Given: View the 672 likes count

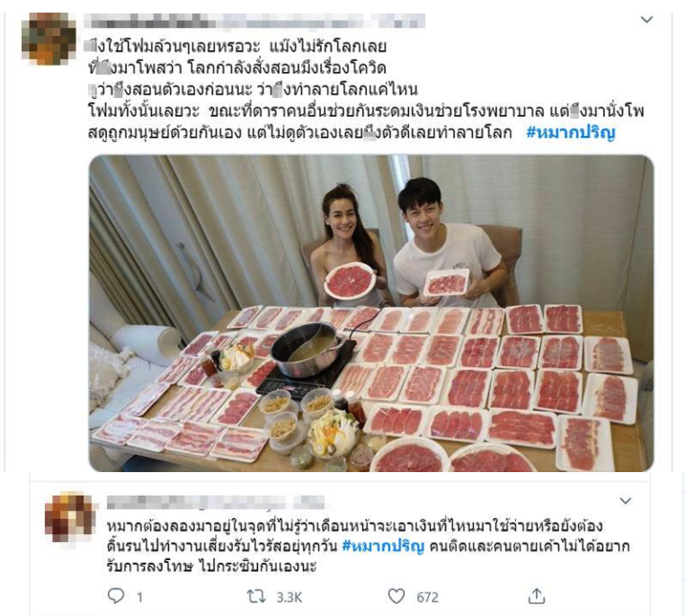Looking at the screenshot, I should tap(427, 597).
